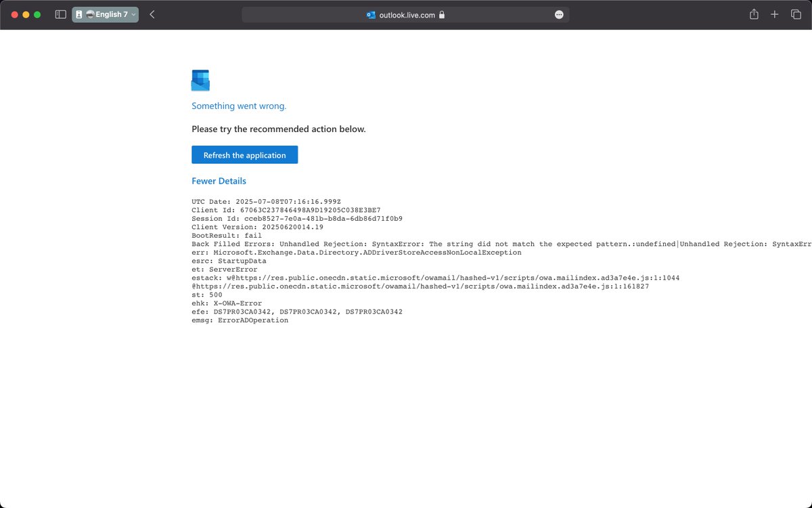The width and height of the screenshot is (812, 508).
Task: Click the ehk: X-OWA-Error line
Action: [x=227, y=303]
